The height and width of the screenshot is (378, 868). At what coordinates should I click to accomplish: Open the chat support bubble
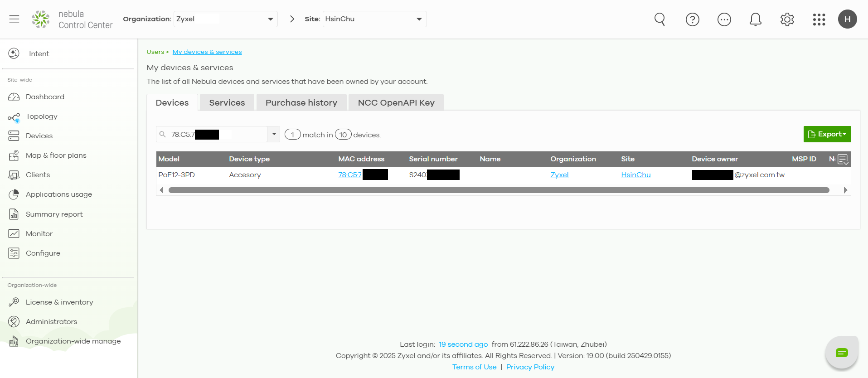[842, 353]
